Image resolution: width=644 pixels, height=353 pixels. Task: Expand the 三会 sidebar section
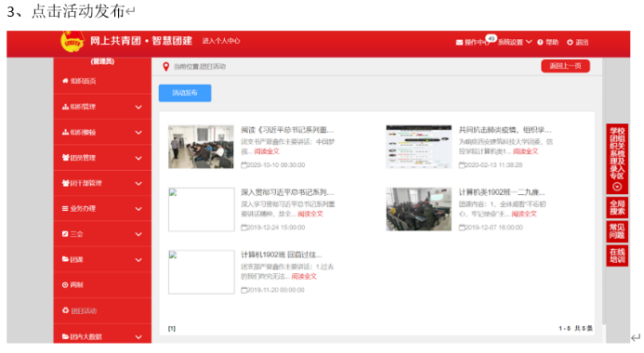[102, 234]
